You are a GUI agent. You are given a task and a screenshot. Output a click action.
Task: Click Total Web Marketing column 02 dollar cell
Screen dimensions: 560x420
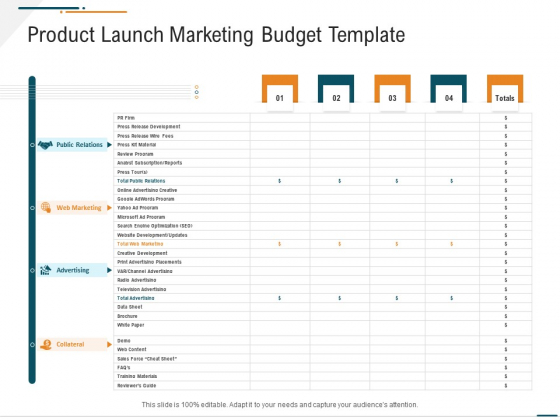(340, 244)
